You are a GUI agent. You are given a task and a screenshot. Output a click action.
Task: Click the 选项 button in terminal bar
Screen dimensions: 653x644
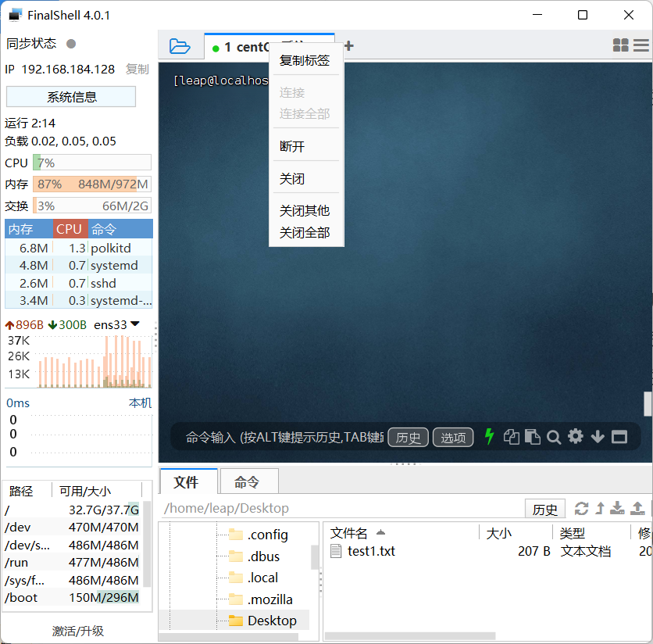pos(453,437)
